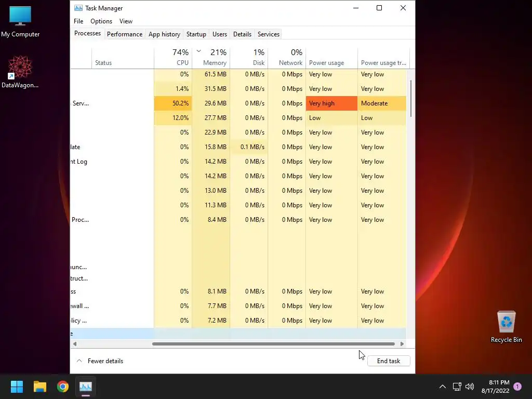Select the 7.2 MB memory cell
Viewport: 532px width, 399px height.
coord(211,321)
